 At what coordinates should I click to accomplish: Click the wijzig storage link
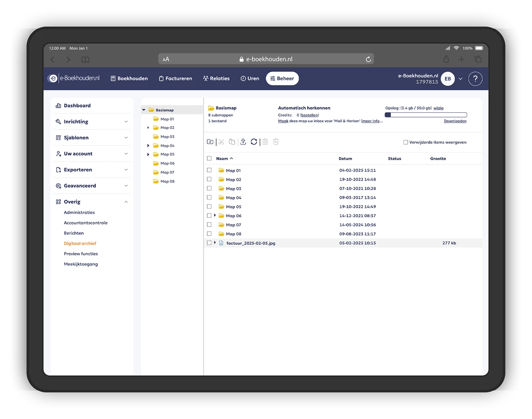pyautogui.click(x=438, y=108)
